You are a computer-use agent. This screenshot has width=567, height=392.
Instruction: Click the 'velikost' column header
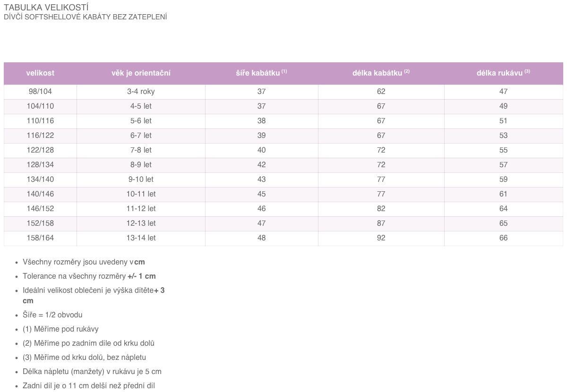[40, 73]
